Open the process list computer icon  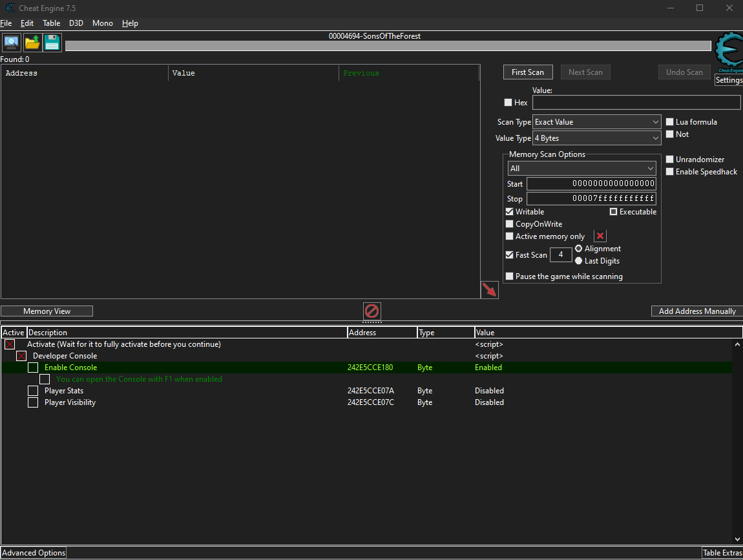[x=12, y=43]
